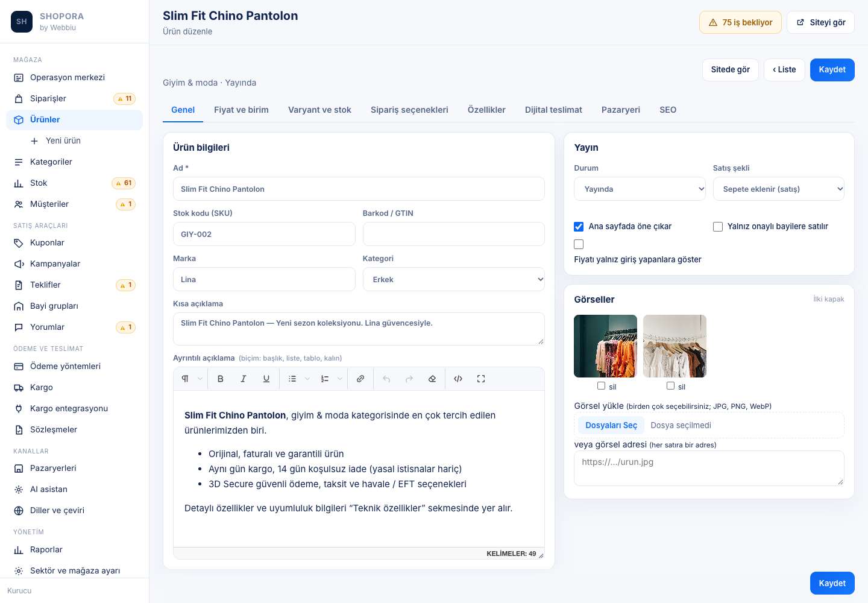
Task: Open the SEO tab
Action: point(668,110)
